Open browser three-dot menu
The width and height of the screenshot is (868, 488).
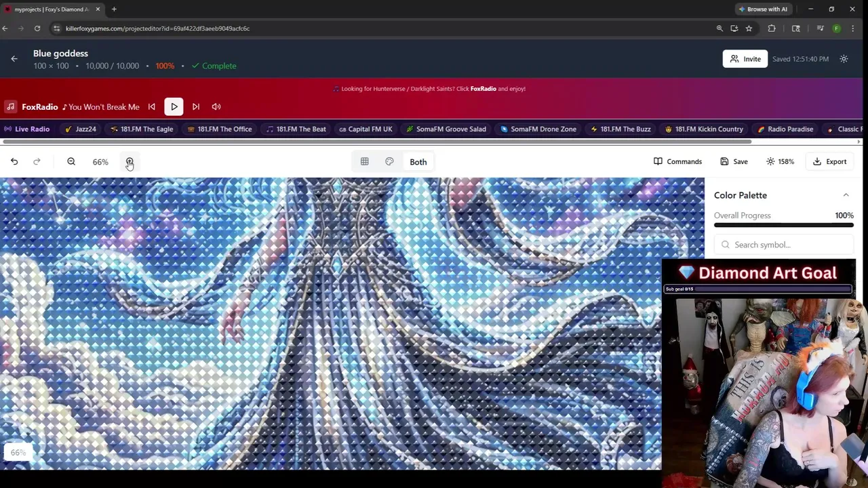[x=852, y=28]
